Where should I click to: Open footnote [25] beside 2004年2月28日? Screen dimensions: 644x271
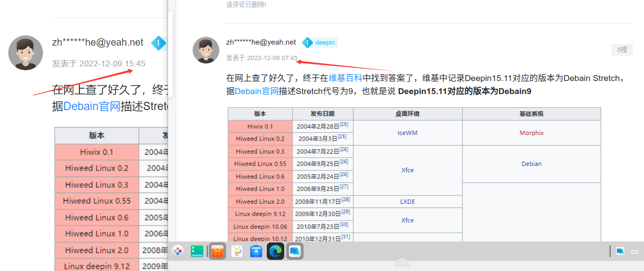click(x=344, y=125)
